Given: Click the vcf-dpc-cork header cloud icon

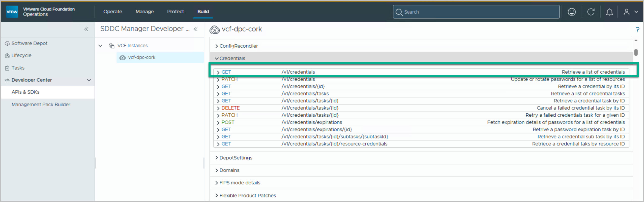Looking at the screenshot, I should (x=215, y=29).
